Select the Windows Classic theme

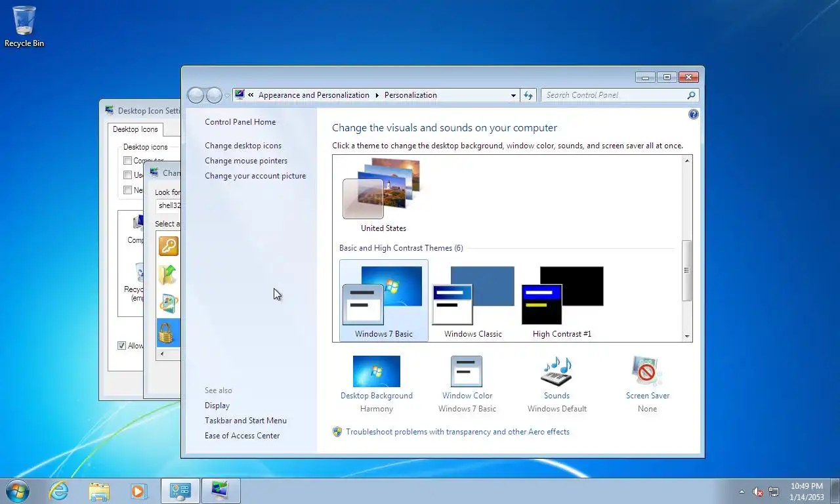pyautogui.click(x=473, y=300)
